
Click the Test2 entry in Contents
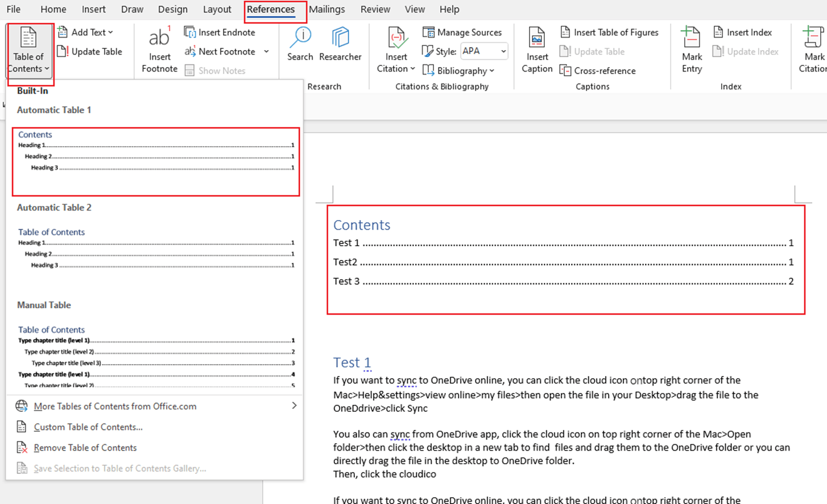(563, 262)
